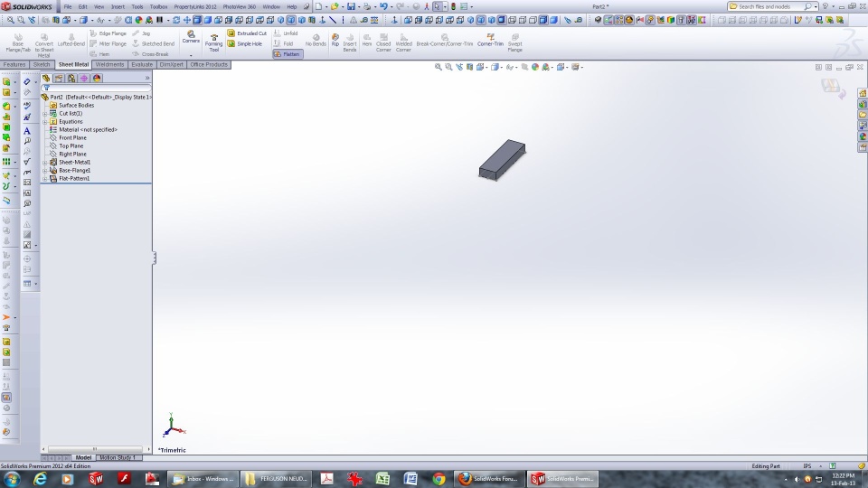Open Internet Explorer from the taskbar
The width and height of the screenshot is (868, 488).
point(40,479)
